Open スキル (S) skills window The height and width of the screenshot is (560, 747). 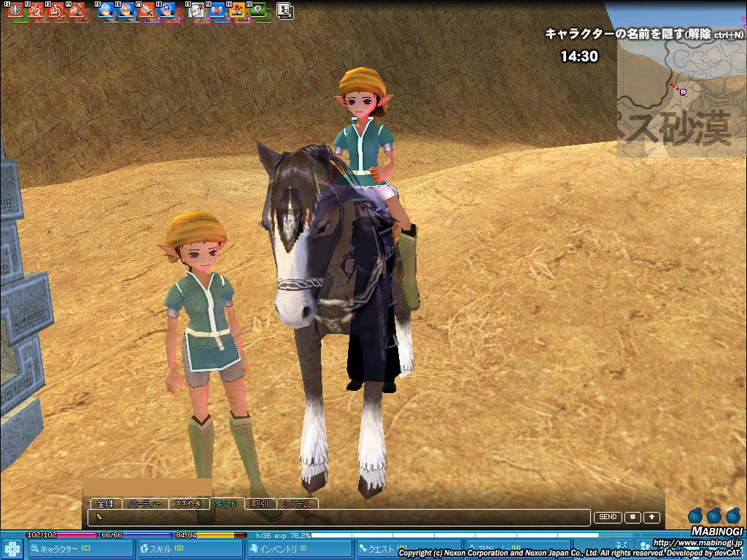[x=190, y=549]
